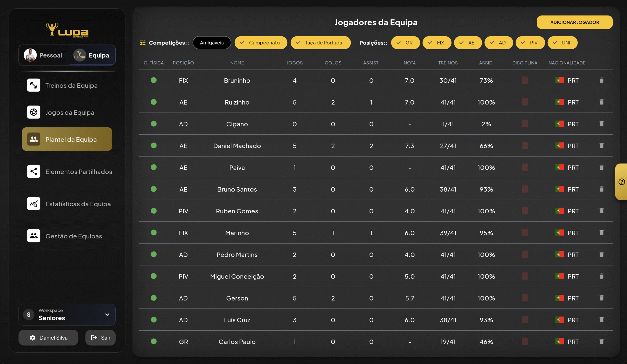Enable the Amigáveis competition filter
This screenshot has width=627, height=364.
click(x=212, y=43)
